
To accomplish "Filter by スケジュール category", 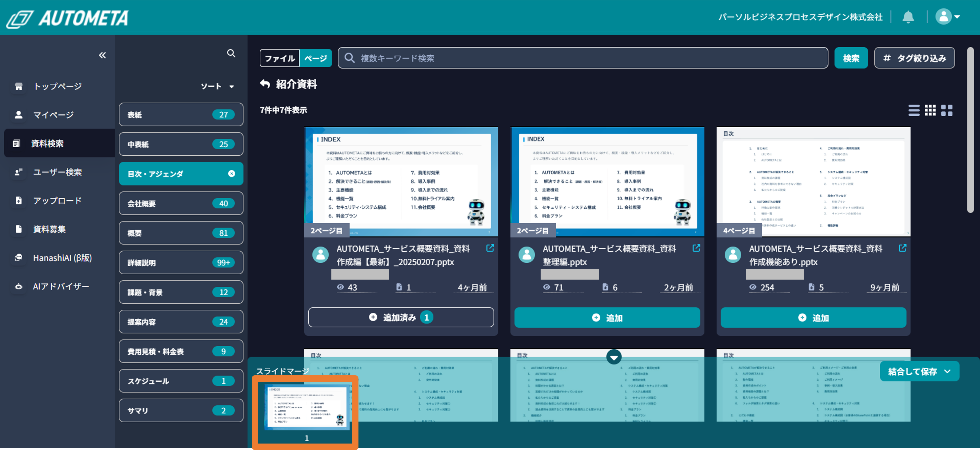I will coord(181,381).
